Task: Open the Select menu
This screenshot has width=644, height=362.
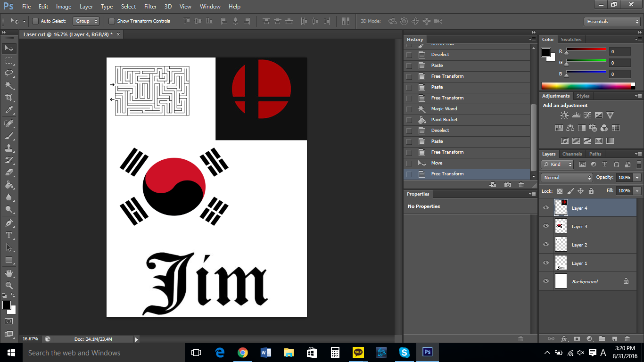Action: coord(128,7)
